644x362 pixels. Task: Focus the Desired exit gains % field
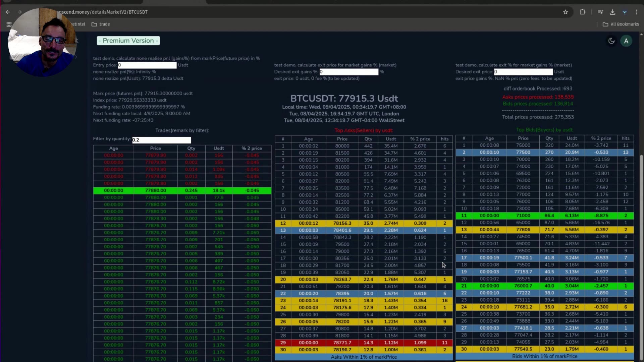[x=349, y=72]
